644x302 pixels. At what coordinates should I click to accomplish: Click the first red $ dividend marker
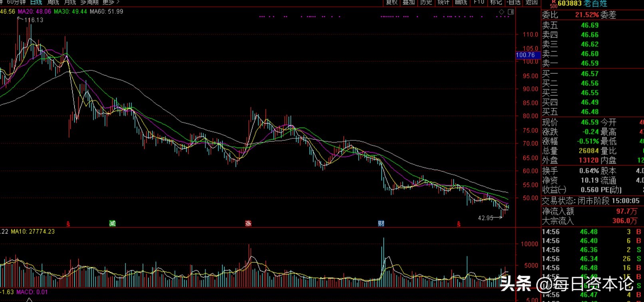[68, 224]
